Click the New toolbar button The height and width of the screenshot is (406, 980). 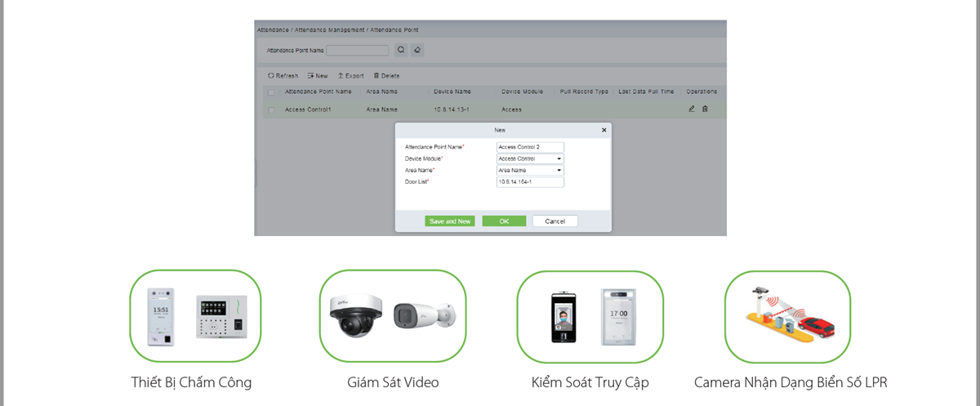coord(318,75)
